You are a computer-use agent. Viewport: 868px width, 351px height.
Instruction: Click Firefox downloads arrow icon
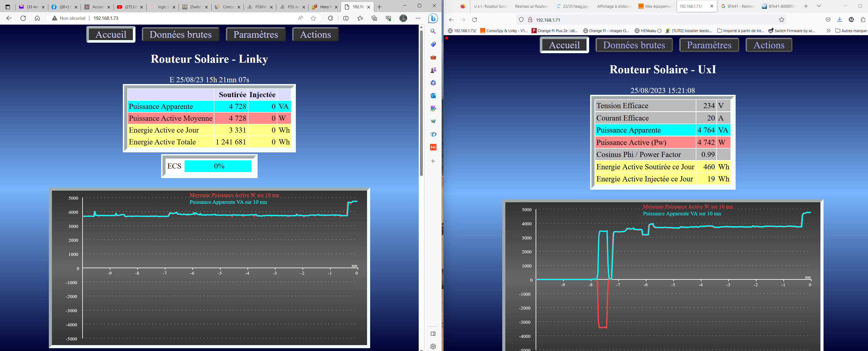tap(839, 20)
